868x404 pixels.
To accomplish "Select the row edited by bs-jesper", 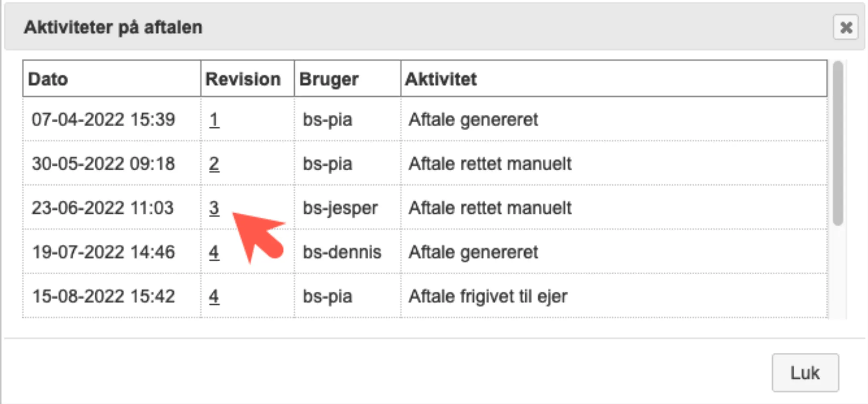I will (x=490, y=208).
